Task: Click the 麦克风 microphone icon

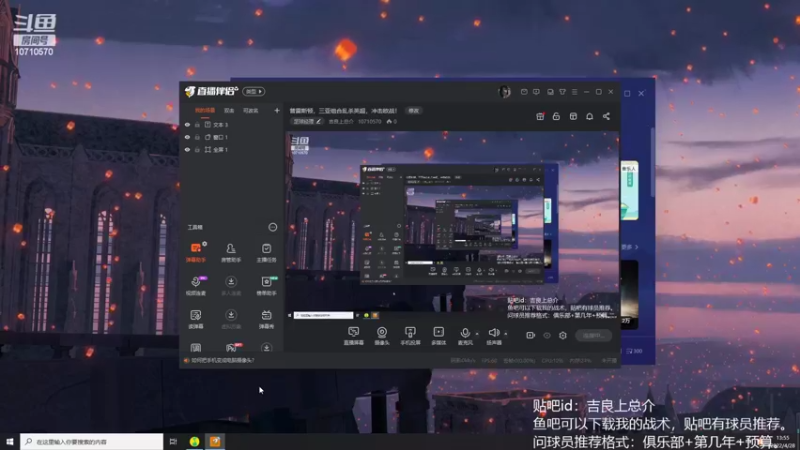Action: click(465, 333)
